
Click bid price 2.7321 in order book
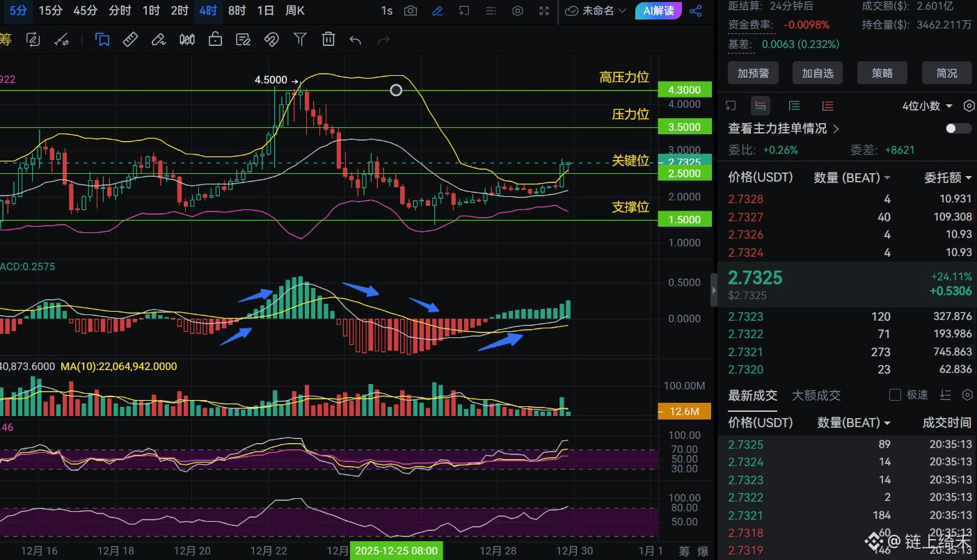point(746,352)
